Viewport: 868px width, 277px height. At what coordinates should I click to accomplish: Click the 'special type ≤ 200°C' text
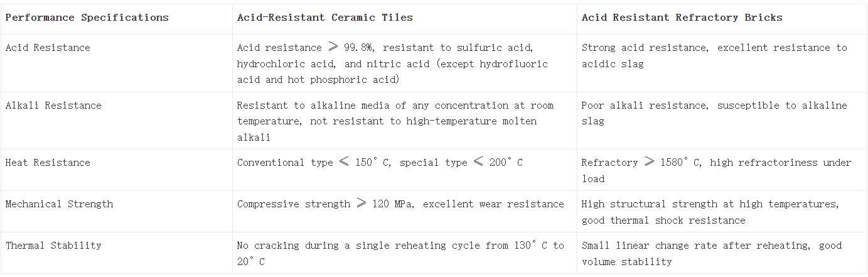pyautogui.click(x=461, y=163)
